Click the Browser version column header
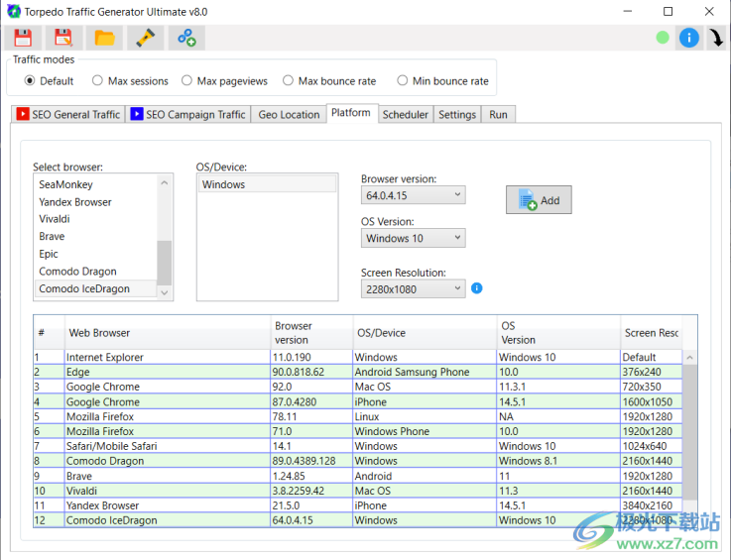The height and width of the screenshot is (560, 731). pos(311,333)
